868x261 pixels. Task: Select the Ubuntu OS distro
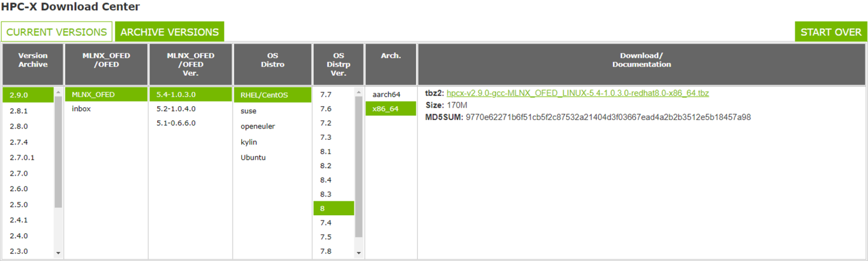[x=253, y=157]
